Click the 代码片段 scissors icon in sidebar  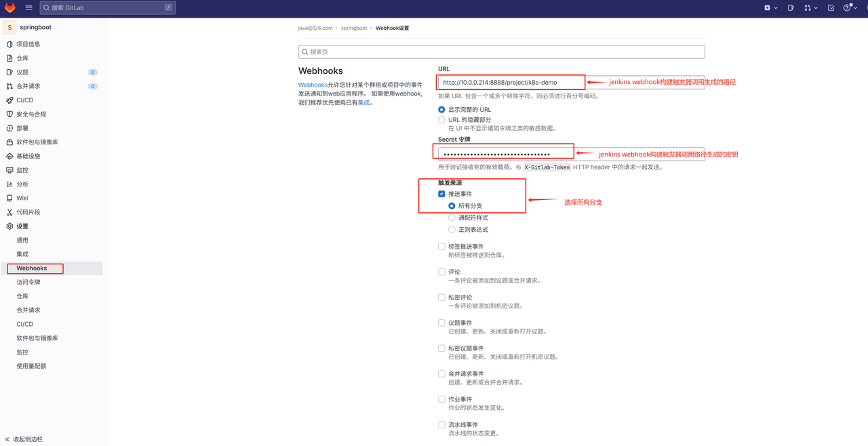point(9,212)
